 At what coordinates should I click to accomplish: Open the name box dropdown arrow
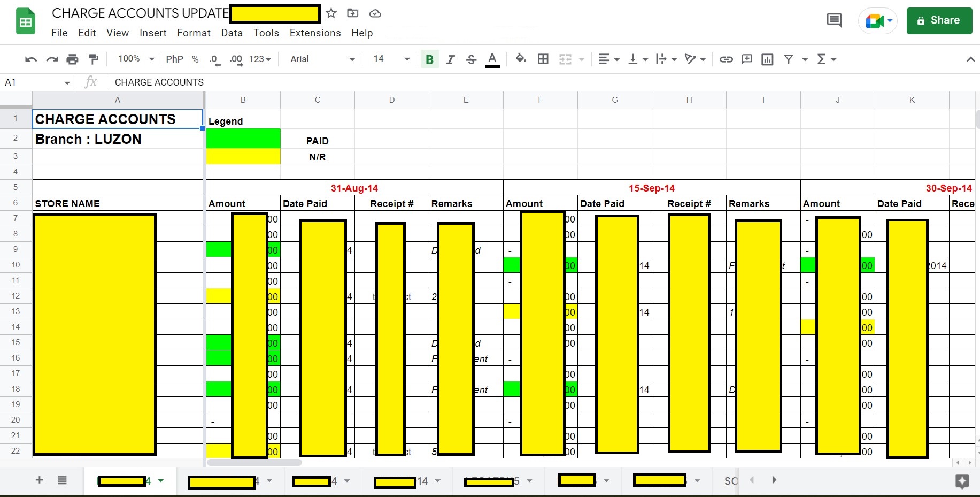click(67, 82)
